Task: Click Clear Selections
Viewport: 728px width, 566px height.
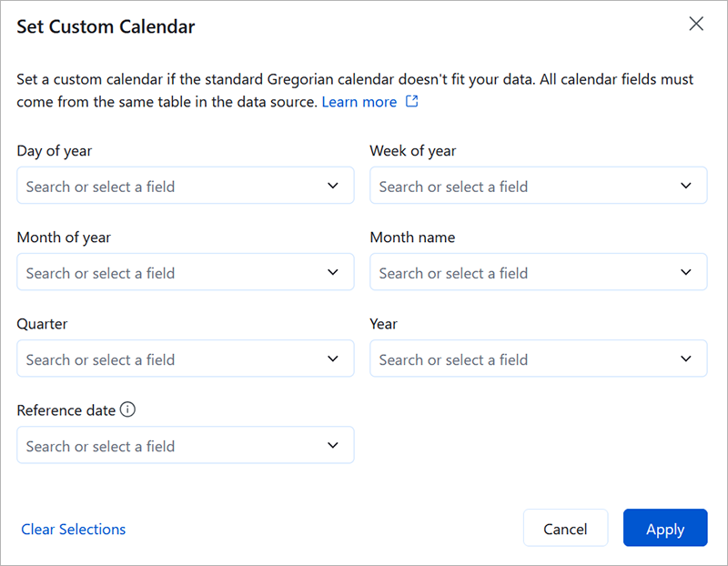Action: [x=73, y=529]
